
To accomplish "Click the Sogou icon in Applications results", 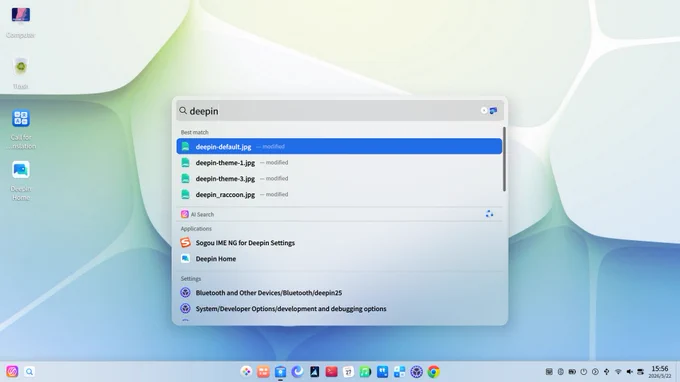I will 185,243.
